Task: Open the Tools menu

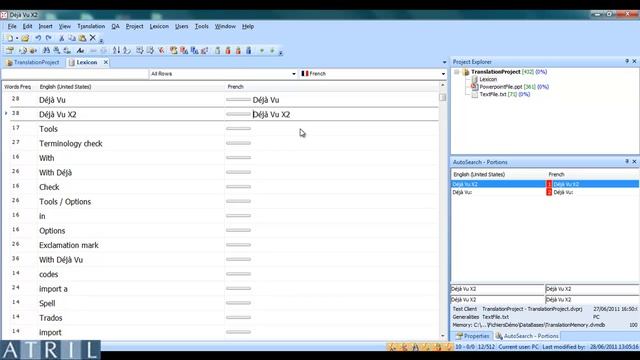Action: (x=202, y=26)
